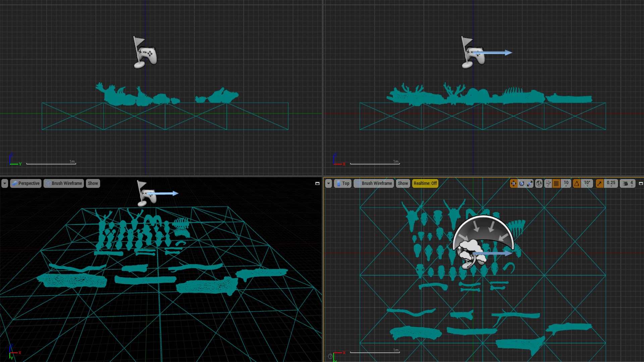Open the Perspective viewport options dropdown arrow
644x362 pixels.
pyautogui.click(x=5, y=183)
